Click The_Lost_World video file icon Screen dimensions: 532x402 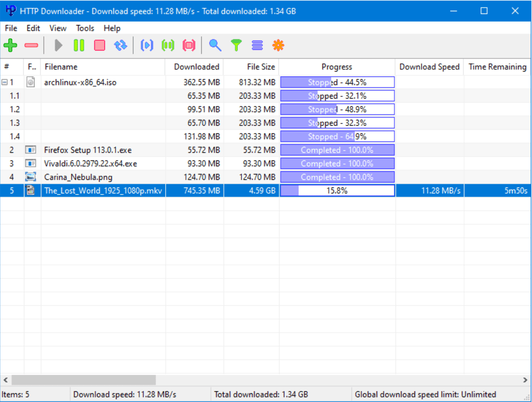[30, 190]
